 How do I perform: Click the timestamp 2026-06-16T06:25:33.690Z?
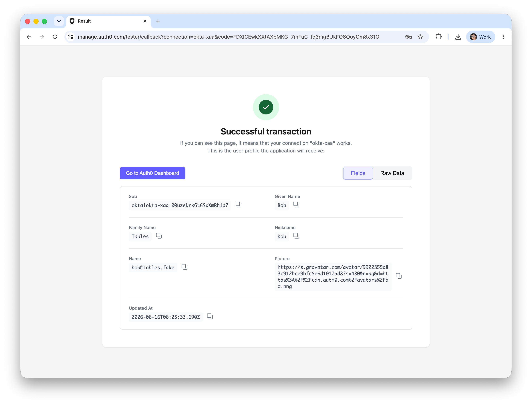(x=166, y=317)
